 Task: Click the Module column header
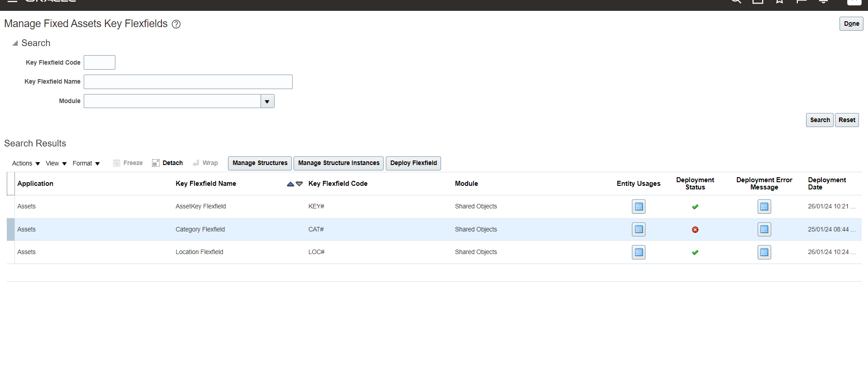pos(466,184)
